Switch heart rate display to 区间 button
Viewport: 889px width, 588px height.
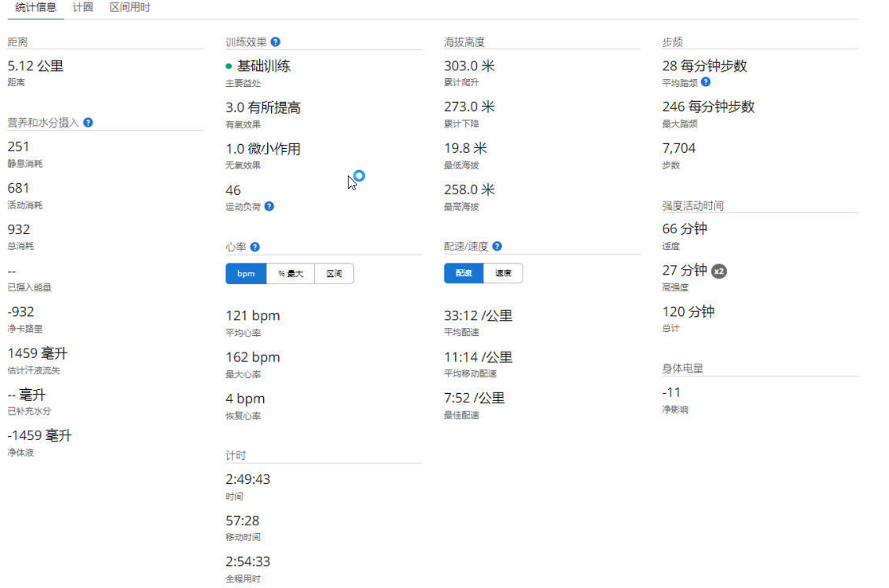334,274
